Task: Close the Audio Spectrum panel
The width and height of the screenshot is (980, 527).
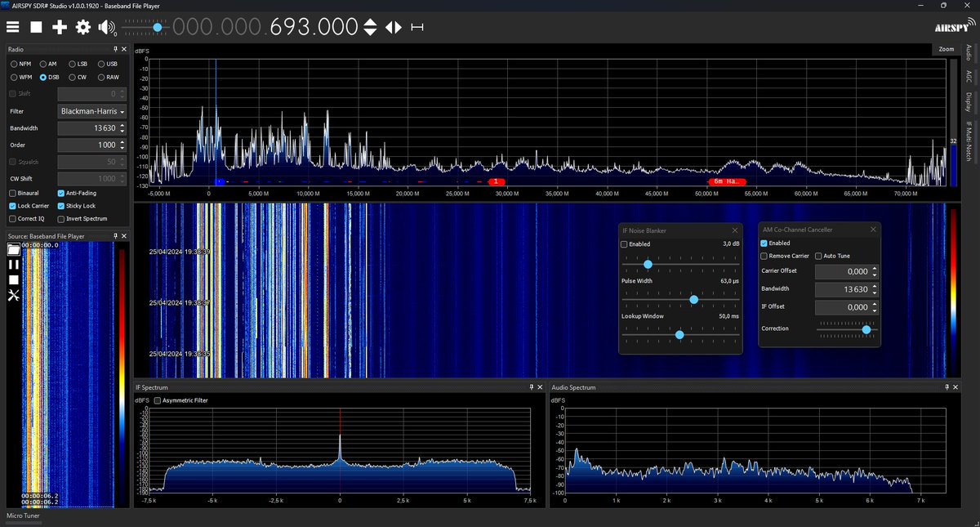Action: 955,387
